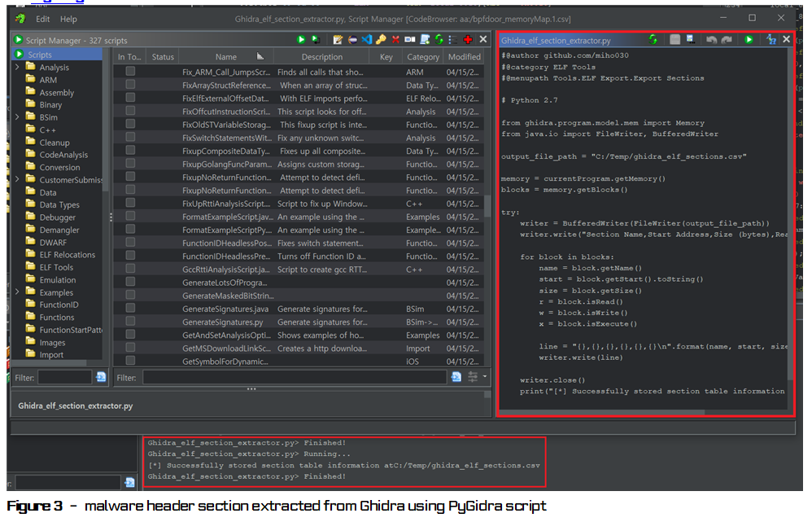Click filter options icon beside script Filter

[x=456, y=377]
